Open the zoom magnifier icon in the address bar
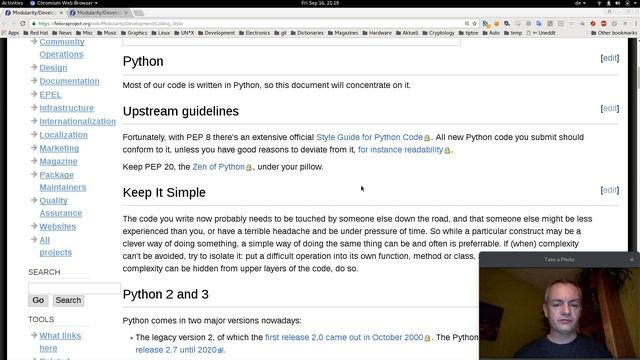The height and width of the screenshot is (360, 640). [x=467, y=24]
